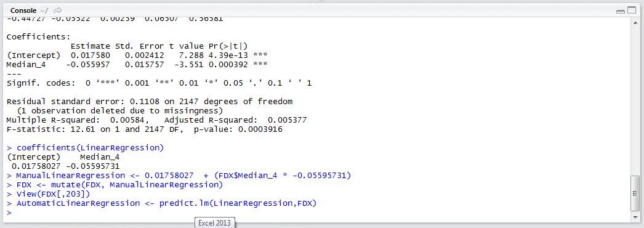Click the scrollbar up arrow
The width and height of the screenshot is (644, 228).
pos(635,22)
